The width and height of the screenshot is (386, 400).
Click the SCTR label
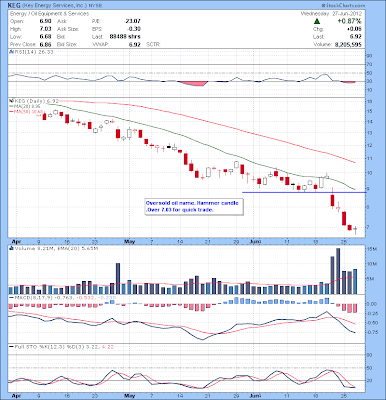153,44
